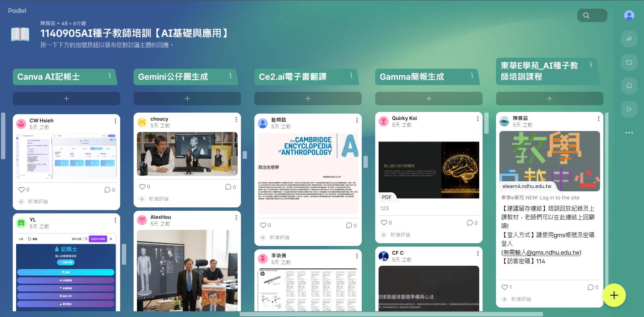644x317 pixels.
Task: Like the 藍姆路 post
Action: tap(263, 225)
